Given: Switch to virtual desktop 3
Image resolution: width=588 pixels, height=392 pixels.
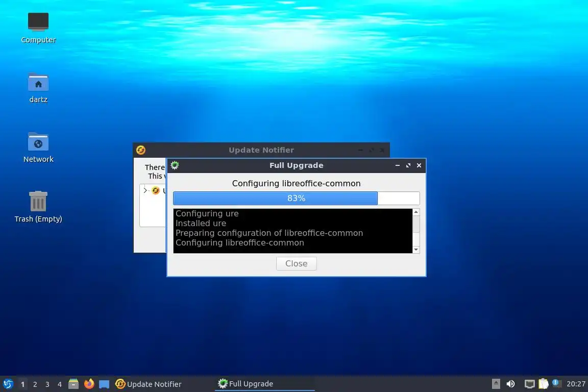Looking at the screenshot, I should 47,384.
